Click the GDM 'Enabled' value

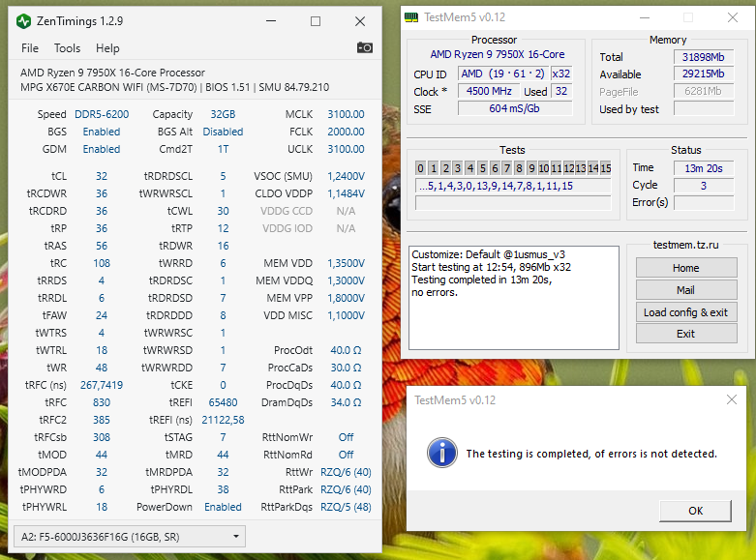click(x=102, y=149)
